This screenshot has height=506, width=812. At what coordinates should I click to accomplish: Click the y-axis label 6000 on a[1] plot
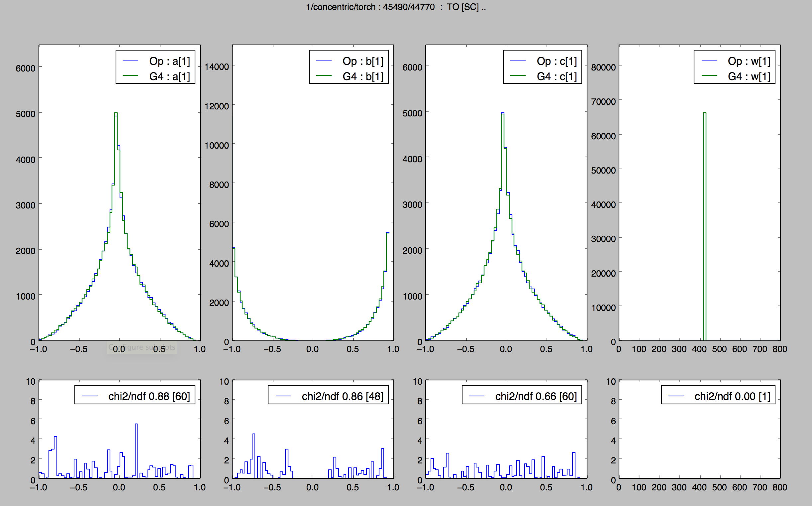point(26,68)
